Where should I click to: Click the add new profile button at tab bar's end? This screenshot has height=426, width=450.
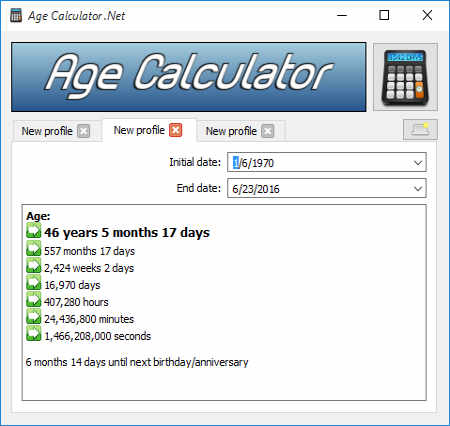click(420, 129)
